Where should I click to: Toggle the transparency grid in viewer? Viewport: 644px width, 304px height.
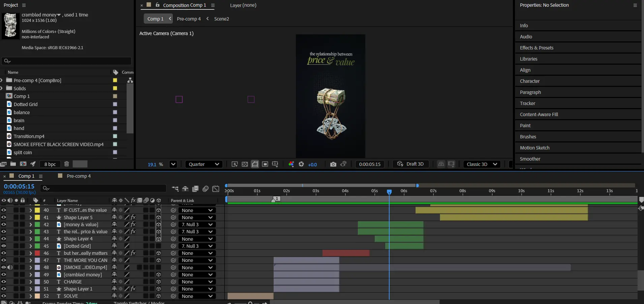[x=245, y=164]
